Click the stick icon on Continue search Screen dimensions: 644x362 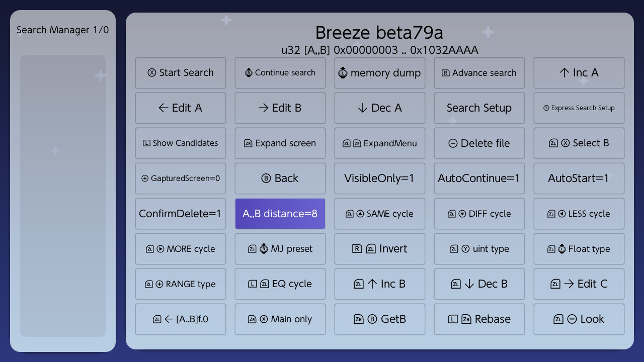click(249, 73)
